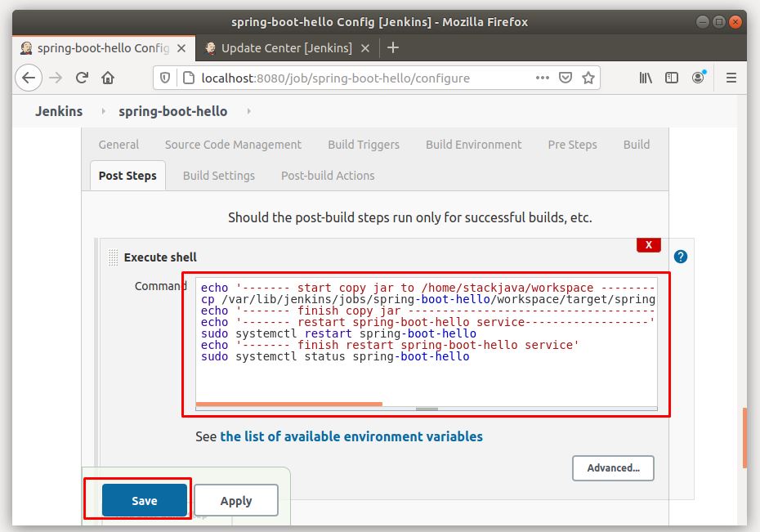This screenshot has width=760, height=532.
Task: Bookmark this page with the star icon
Action: point(588,78)
